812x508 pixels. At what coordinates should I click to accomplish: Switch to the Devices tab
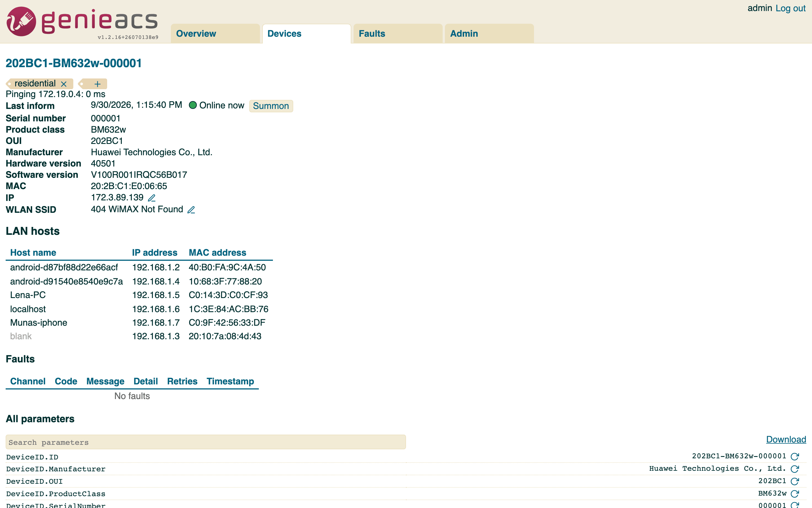(306, 34)
